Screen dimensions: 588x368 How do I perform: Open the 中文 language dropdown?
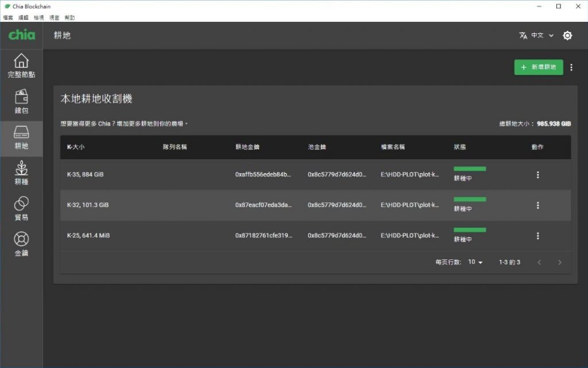tap(536, 35)
